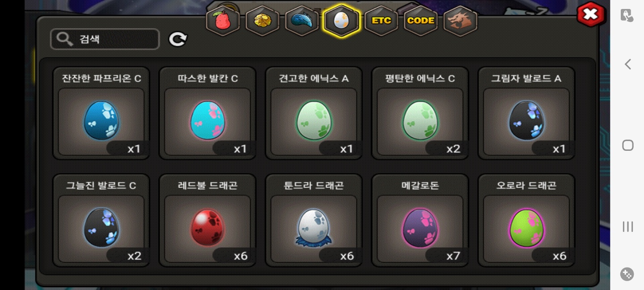Image resolution: width=644 pixels, height=290 pixels.
Task: Pick the 오로라 드래곤 green egg
Action: coord(526,220)
